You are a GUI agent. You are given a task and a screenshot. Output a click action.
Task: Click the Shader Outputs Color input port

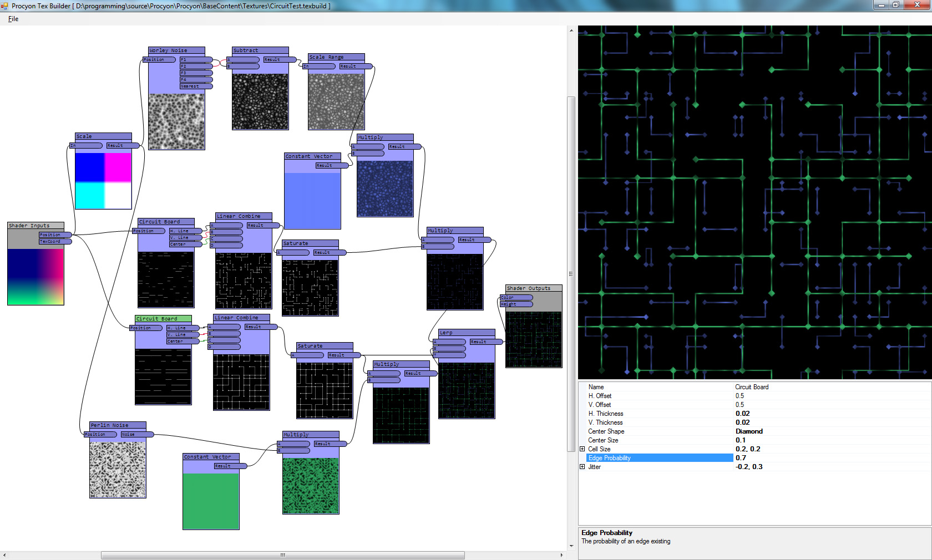point(516,298)
